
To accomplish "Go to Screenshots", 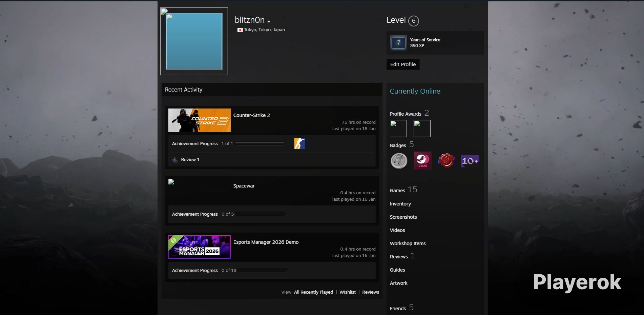I will point(403,217).
